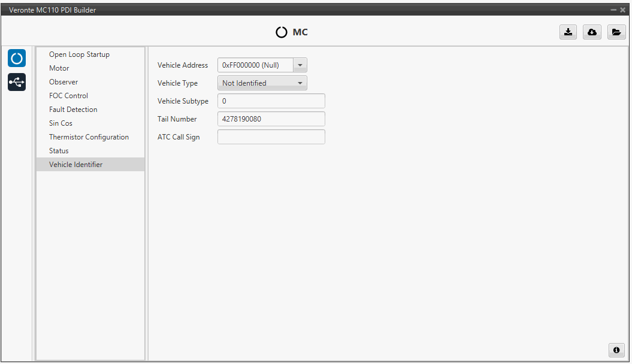Click the Vehicle Subtype input field
632x364 pixels.
(x=271, y=101)
